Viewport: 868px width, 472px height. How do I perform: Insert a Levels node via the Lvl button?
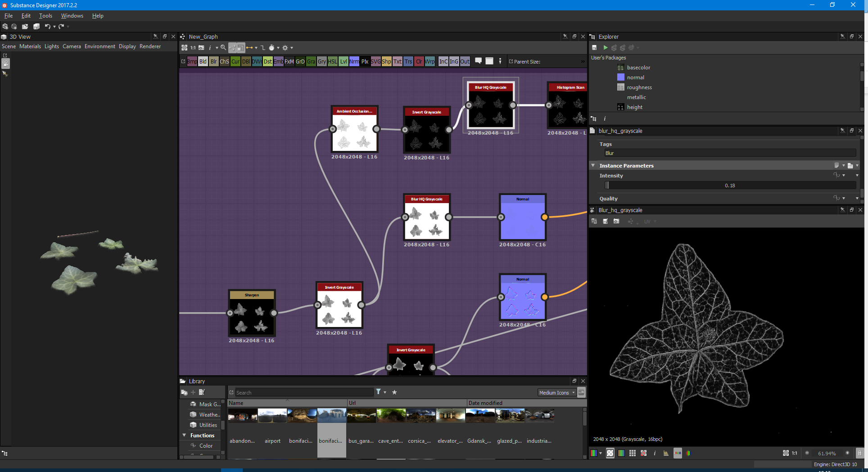344,62
